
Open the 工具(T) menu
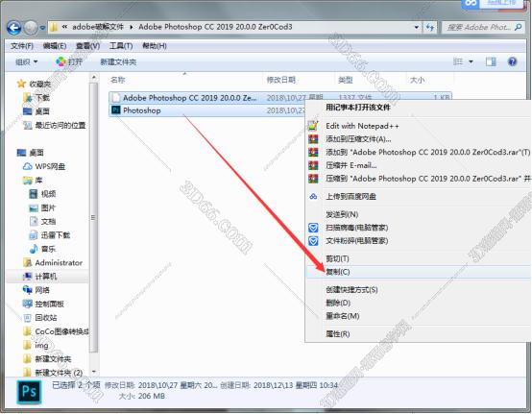(121, 46)
